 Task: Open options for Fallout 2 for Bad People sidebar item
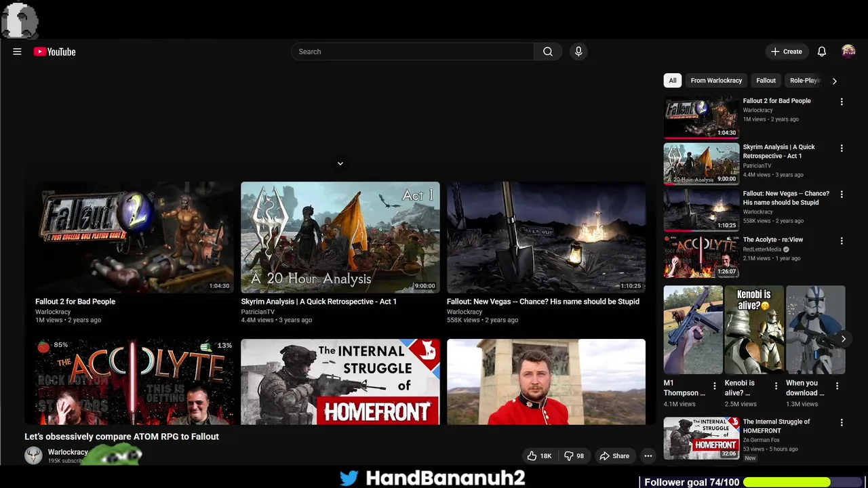click(x=842, y=102)
